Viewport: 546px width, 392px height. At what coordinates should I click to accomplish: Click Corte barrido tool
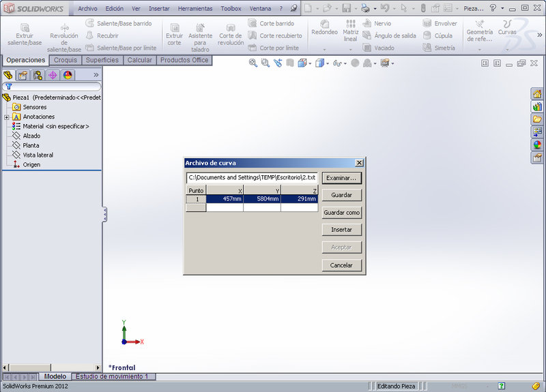click(x=271, y=23)
